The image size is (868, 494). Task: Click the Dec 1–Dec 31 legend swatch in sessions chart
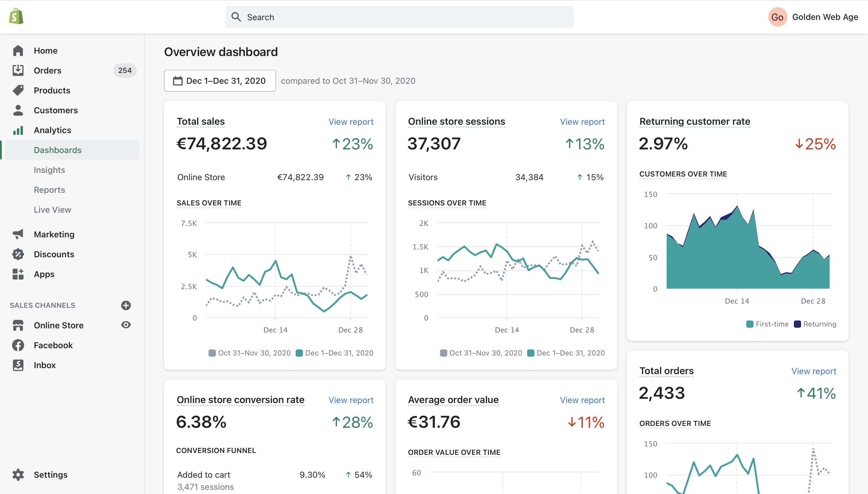[530, 353]
